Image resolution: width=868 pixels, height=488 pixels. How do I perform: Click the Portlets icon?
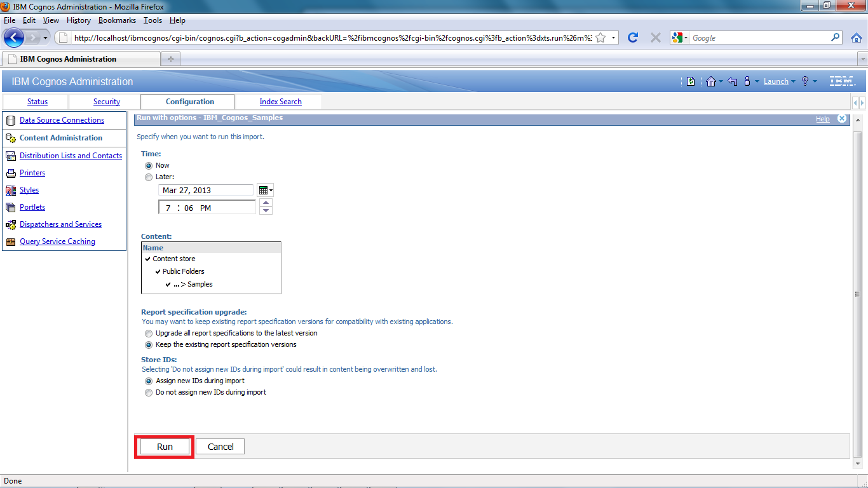click(10, 207)
